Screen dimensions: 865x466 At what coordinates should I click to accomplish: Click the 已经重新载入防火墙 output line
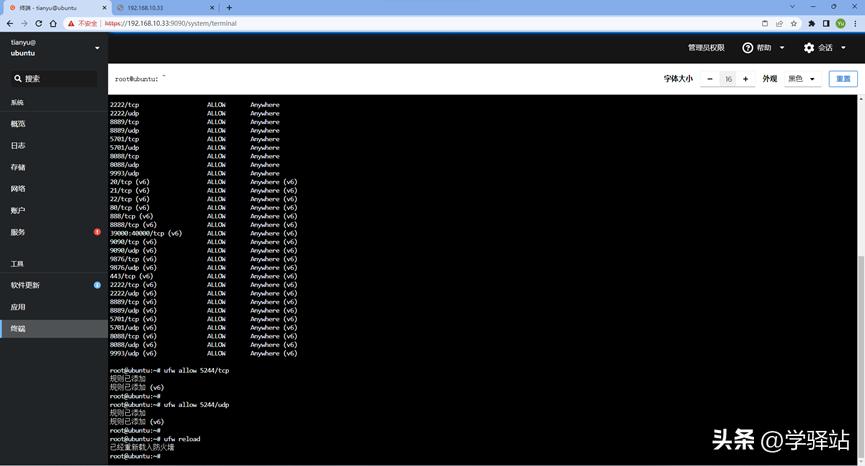[x=142, y=447]
